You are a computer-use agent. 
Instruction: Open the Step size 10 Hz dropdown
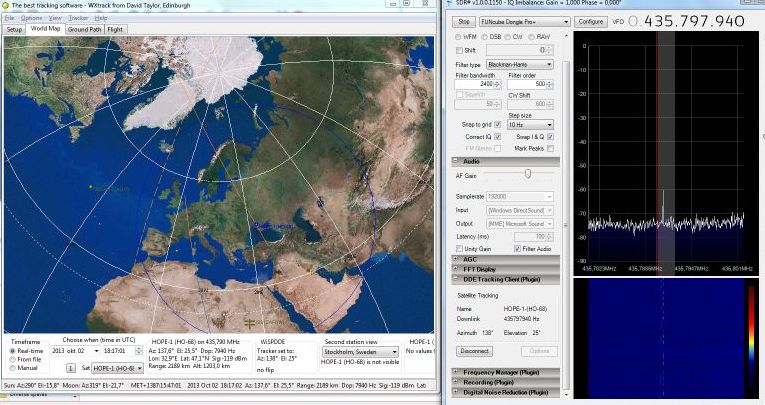click(x=530, y=125)
